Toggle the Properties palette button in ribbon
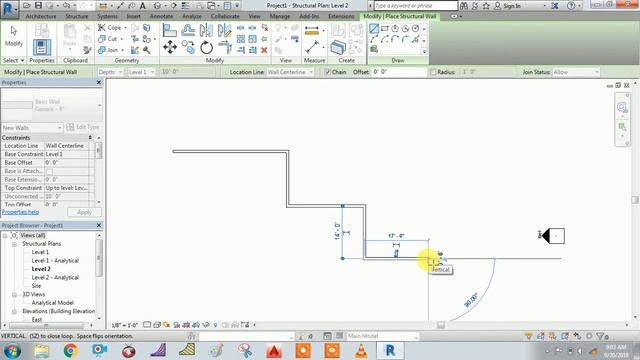 42,47
